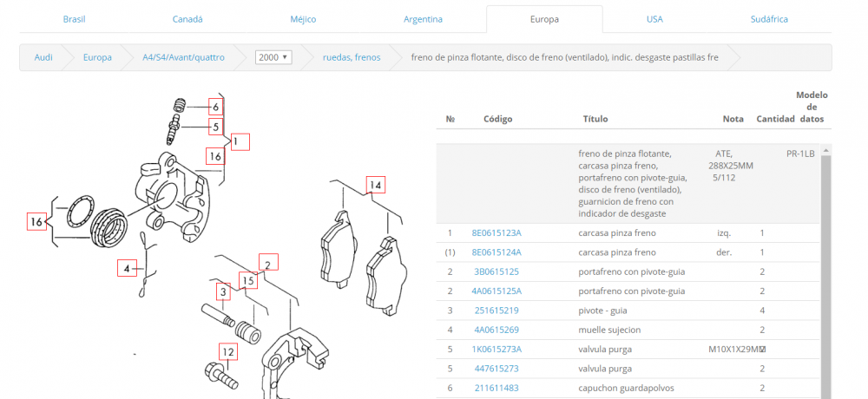
Task: Click the PR-1LB data model cell
Action: point(800,154)
